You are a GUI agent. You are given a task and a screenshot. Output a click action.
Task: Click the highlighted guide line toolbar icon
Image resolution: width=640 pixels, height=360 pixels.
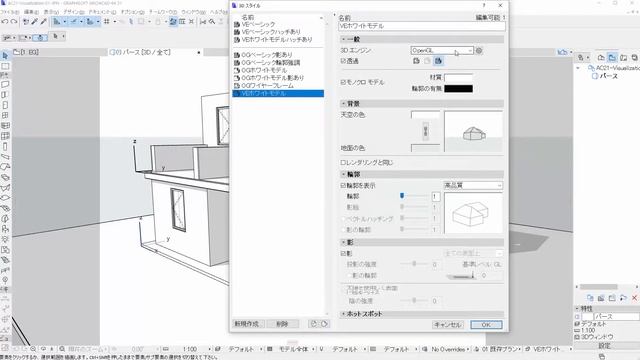57,21
